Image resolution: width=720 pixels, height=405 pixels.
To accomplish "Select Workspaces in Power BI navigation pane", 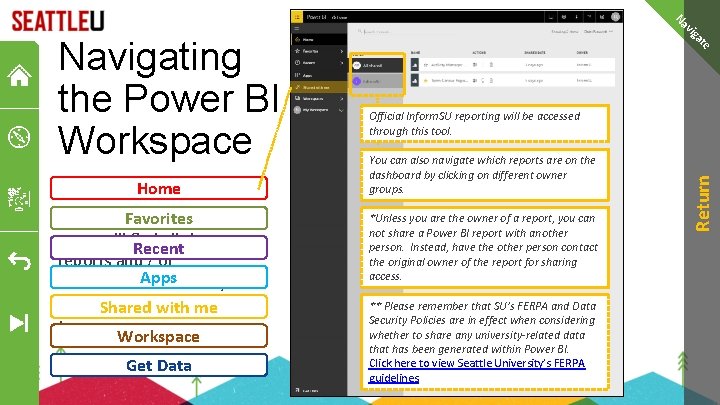I will click(x=319, y=99).
